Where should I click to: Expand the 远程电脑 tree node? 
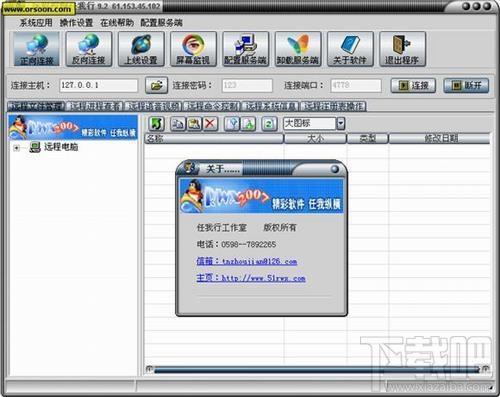point(16,148)
